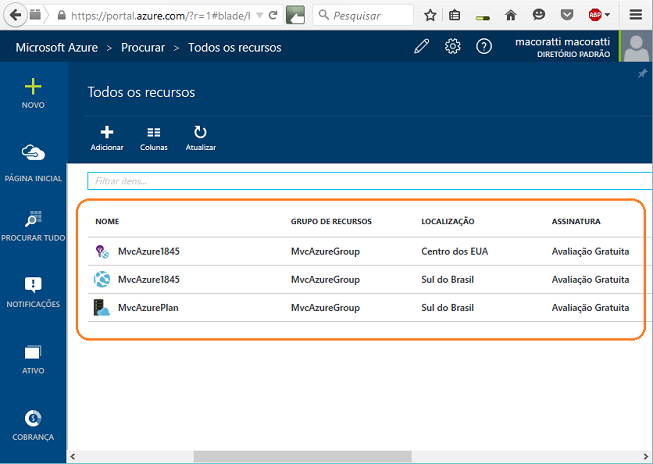Screen dimensions: 653x464
Task: Open browser bookmarks list icon
Action: pyautogui.click(x=455, y=15)
